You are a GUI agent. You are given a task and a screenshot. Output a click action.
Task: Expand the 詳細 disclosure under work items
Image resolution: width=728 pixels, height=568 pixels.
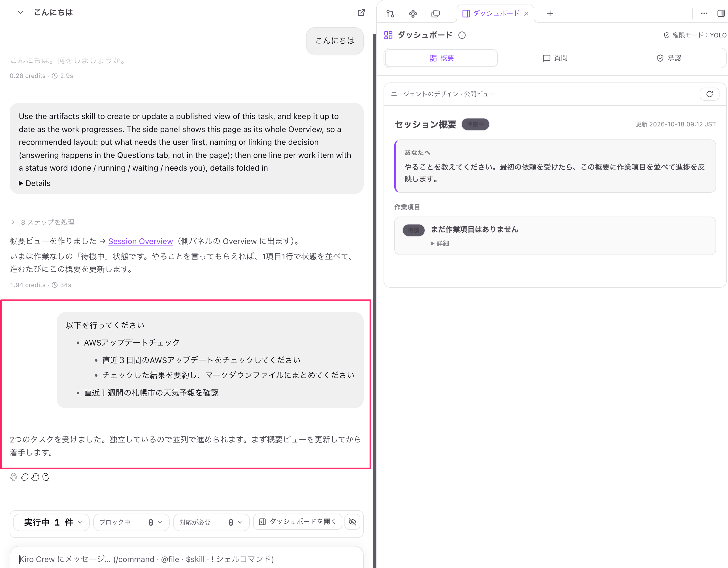pos(440,243)
